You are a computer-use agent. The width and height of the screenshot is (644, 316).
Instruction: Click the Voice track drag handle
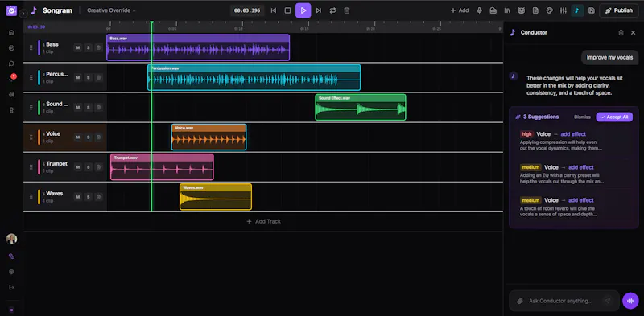click(x=31, y=137)
